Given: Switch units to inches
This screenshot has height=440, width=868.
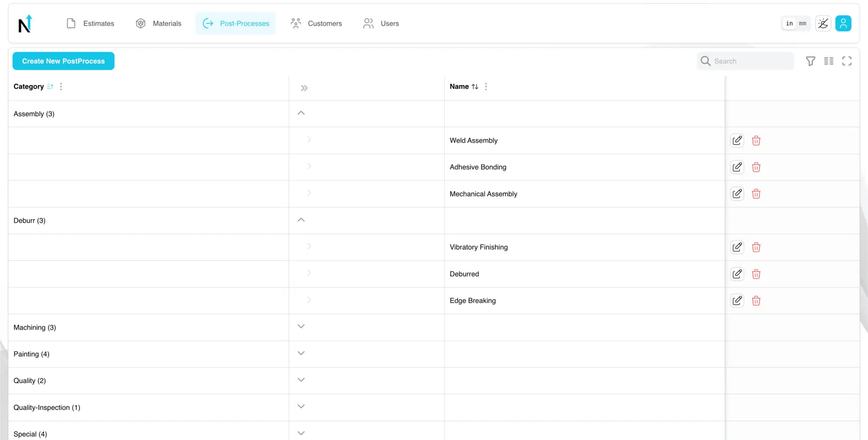Looking at the screenshot, I should [789, 23].
